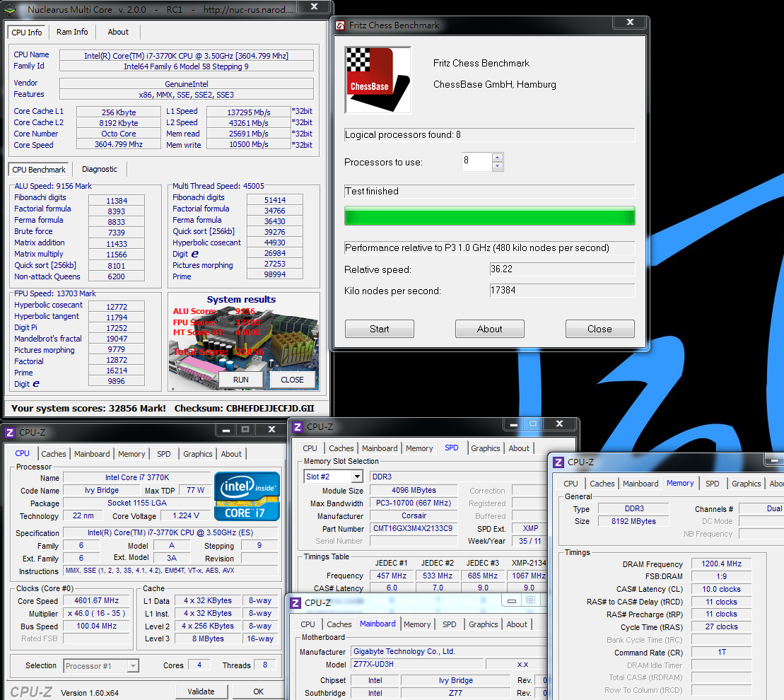Click Gigabyte Technology manufacturer field
Image resolution: width=784 pixels, height=700 pixels.
450,651
